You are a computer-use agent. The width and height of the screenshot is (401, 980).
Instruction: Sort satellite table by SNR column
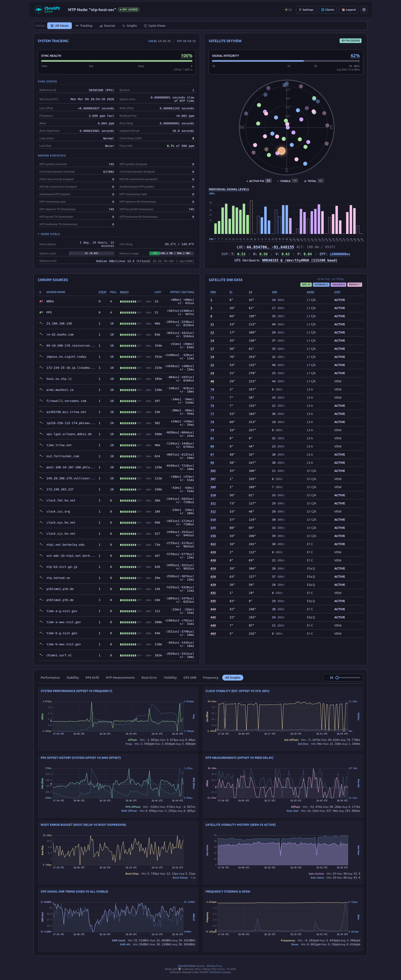274,292
